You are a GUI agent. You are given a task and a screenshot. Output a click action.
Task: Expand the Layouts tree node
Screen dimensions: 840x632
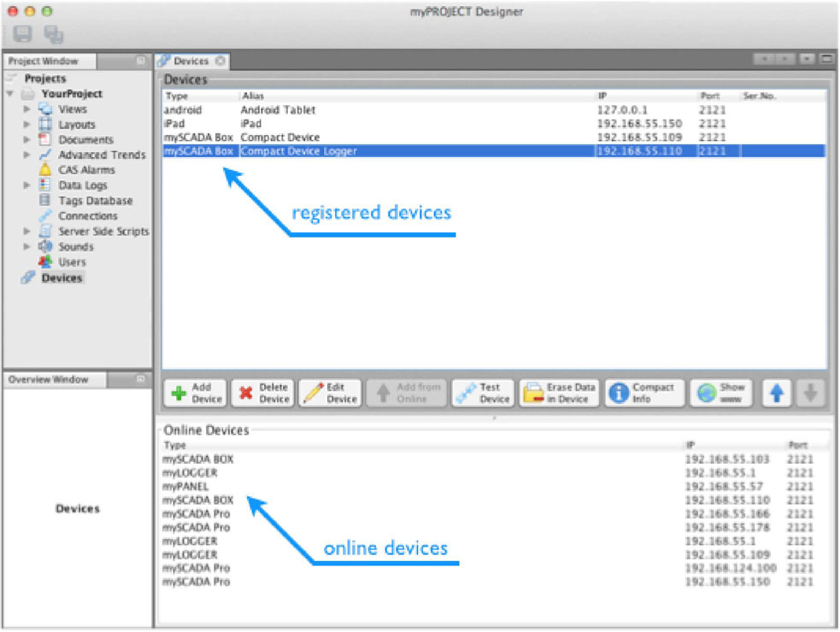coord(26,124)
